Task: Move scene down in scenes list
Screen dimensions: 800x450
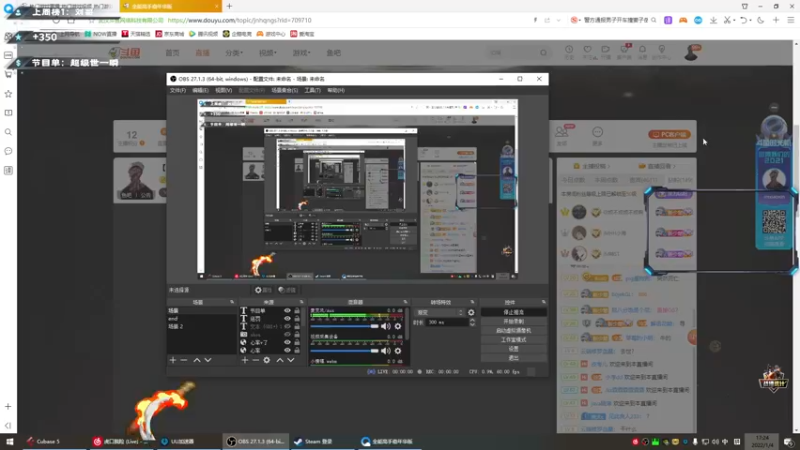Action: click(x=208, y=360)
